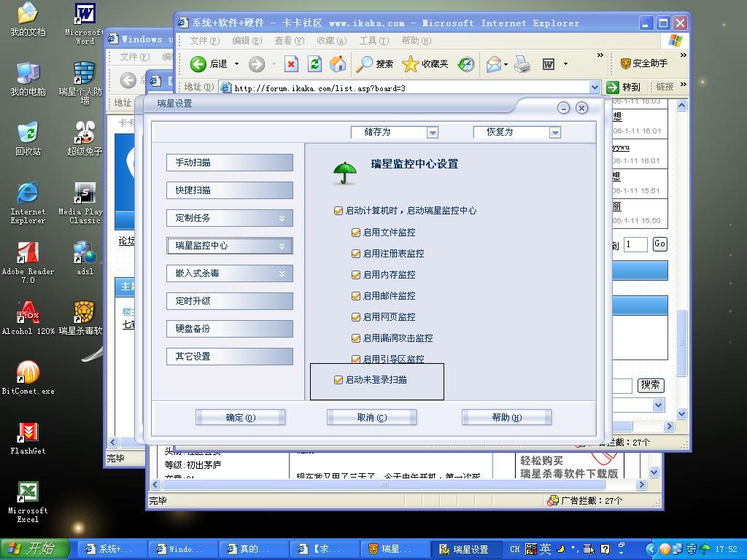The height and width of the screenshot is (560, 747).
Task: Open IE 查看(V) menu
Action: point(289,41)
